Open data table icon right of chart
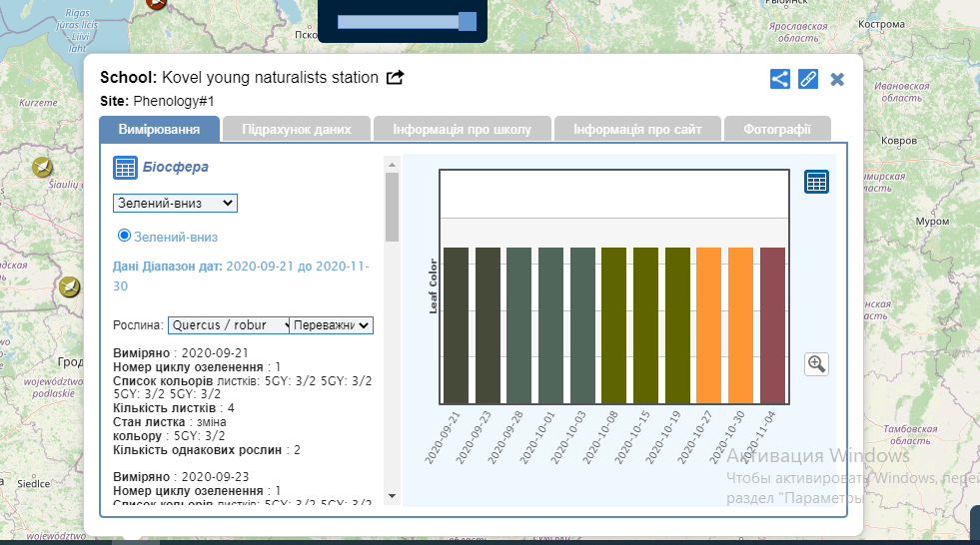Viewport: 980px width, 545px height. [x=816, y=182]
